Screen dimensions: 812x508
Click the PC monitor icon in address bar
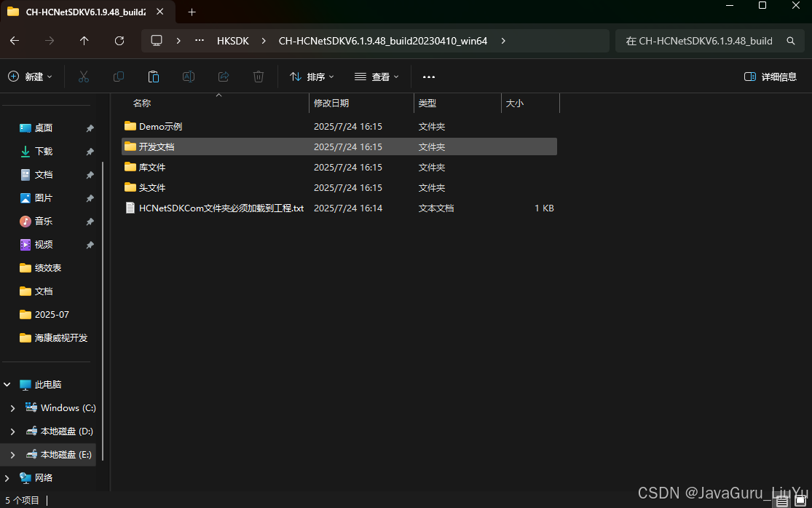[x=157, y=40]
